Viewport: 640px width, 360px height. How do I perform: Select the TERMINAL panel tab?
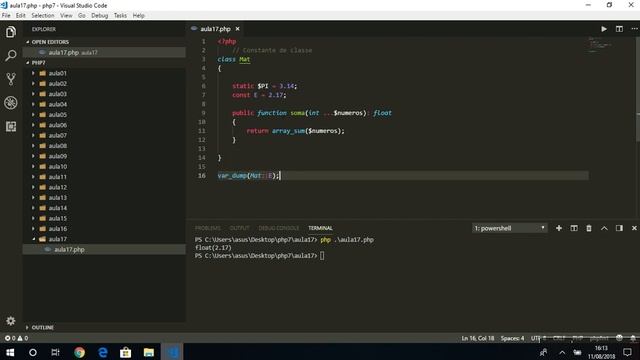coord(320,228)
